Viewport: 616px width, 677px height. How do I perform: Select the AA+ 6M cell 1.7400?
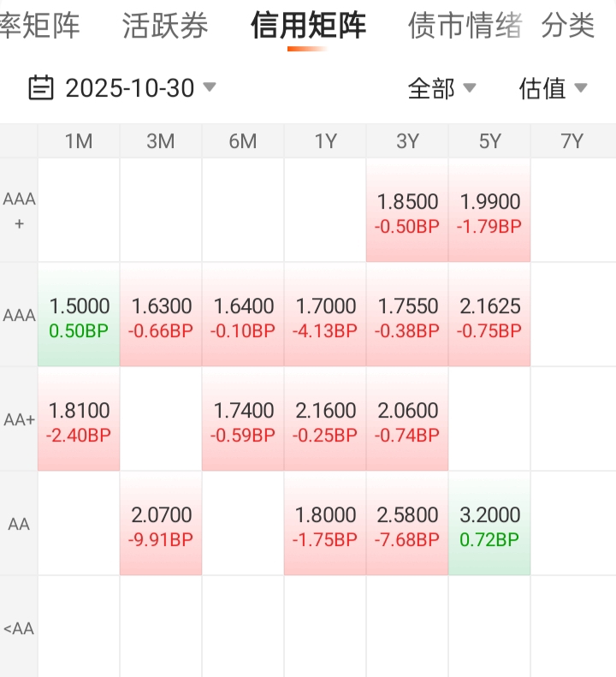[243, 419]
